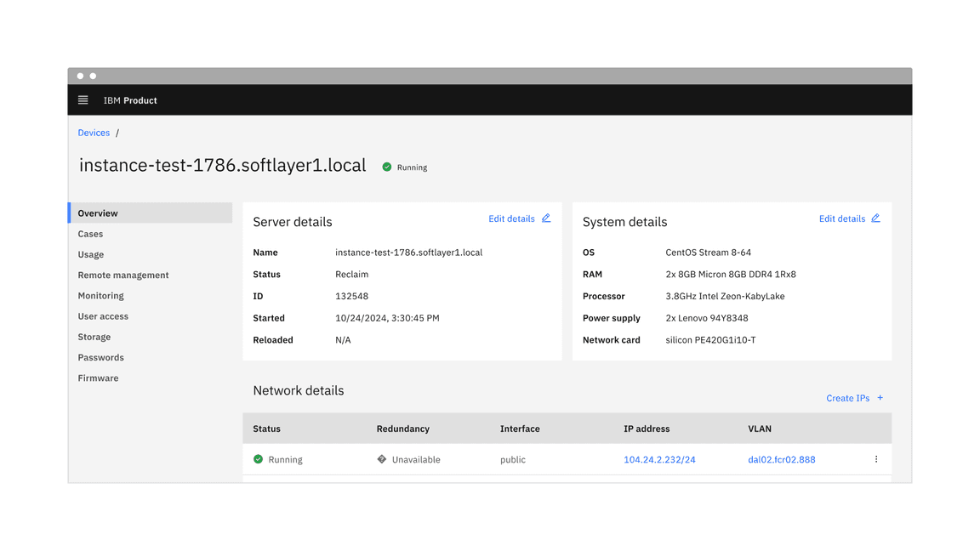Open the dal02.fcr02.888 VLAN link
Image resolution: width=980 pixels, height=551 pixels.
tap(781, 460)
